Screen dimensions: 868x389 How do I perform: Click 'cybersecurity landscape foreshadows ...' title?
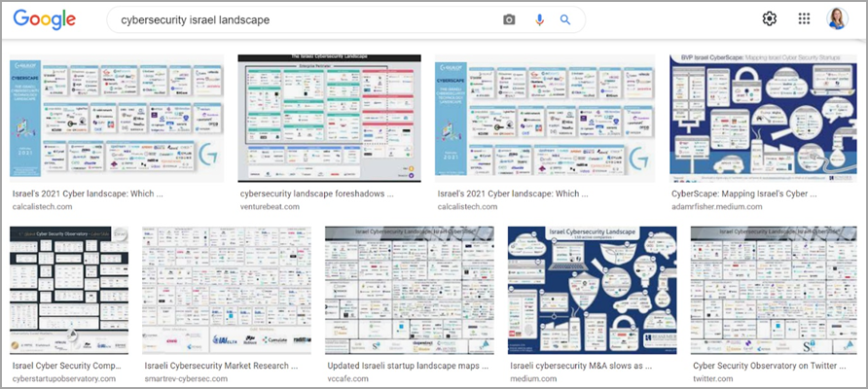click(x=316, y=194)
